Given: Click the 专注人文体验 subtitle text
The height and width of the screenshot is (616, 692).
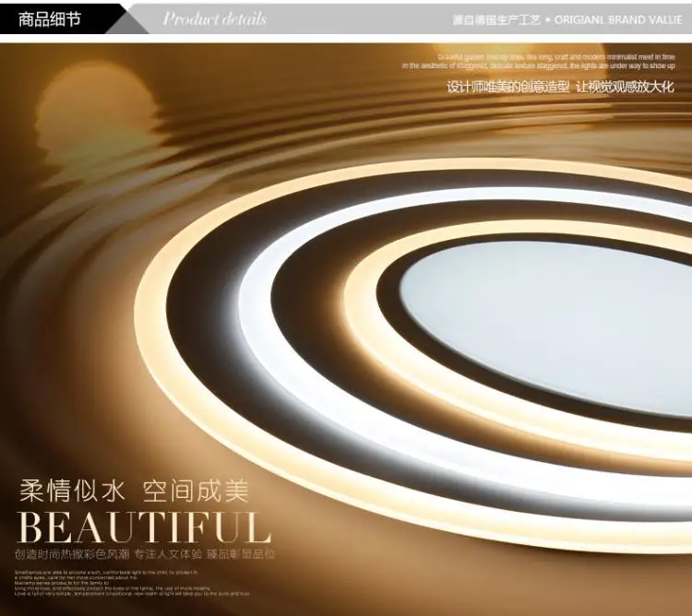Looking at the screenshot, I should 168,554.
